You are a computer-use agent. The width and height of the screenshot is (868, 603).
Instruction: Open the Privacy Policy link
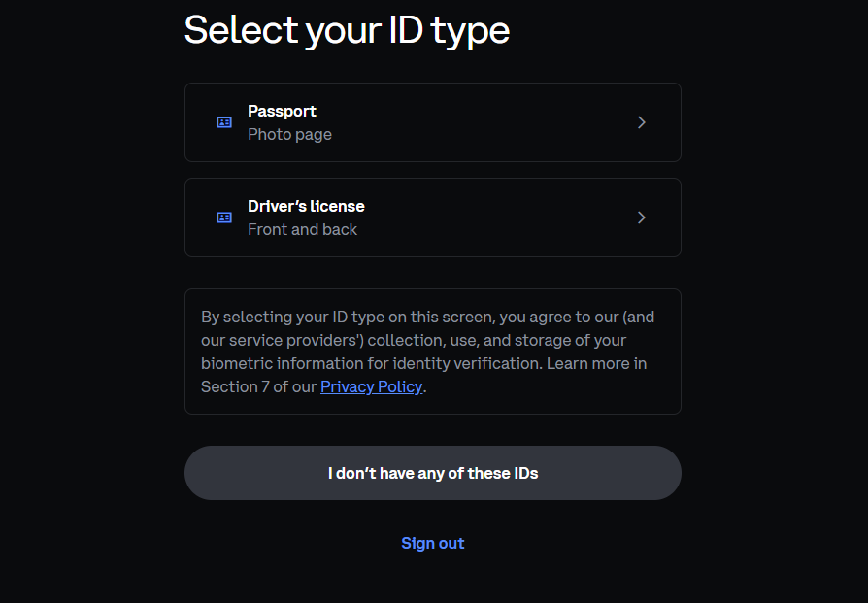click(372, 386)
